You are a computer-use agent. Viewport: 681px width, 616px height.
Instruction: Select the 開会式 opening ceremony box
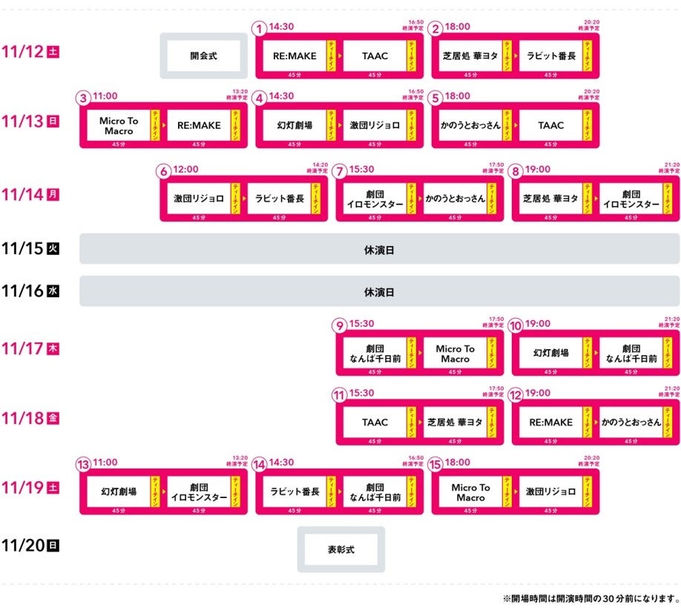coord(204,56)
